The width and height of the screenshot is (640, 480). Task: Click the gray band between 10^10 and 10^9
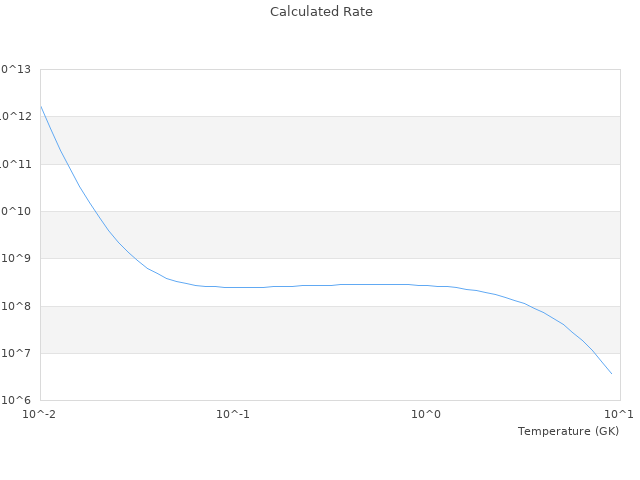330,235
